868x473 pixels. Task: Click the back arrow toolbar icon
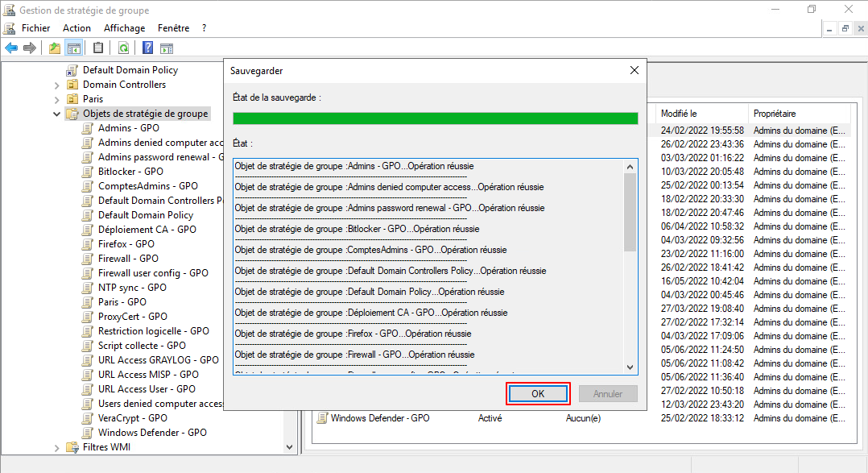coord(11,48)
